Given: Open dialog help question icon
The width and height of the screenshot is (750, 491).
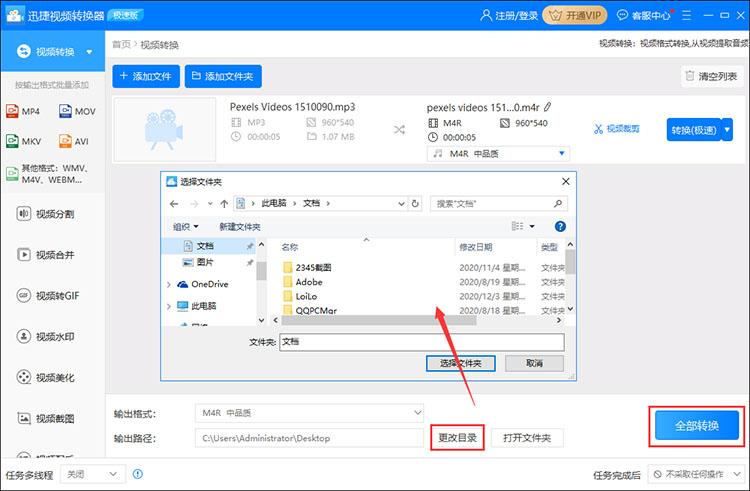Looking at the screenshot, I should [560, 226].
